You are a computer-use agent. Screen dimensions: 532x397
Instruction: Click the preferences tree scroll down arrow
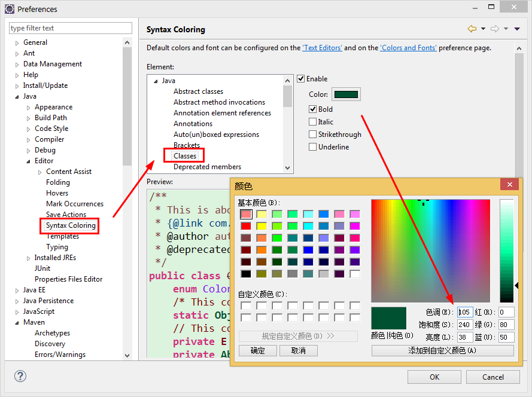[x=127, y=356]
